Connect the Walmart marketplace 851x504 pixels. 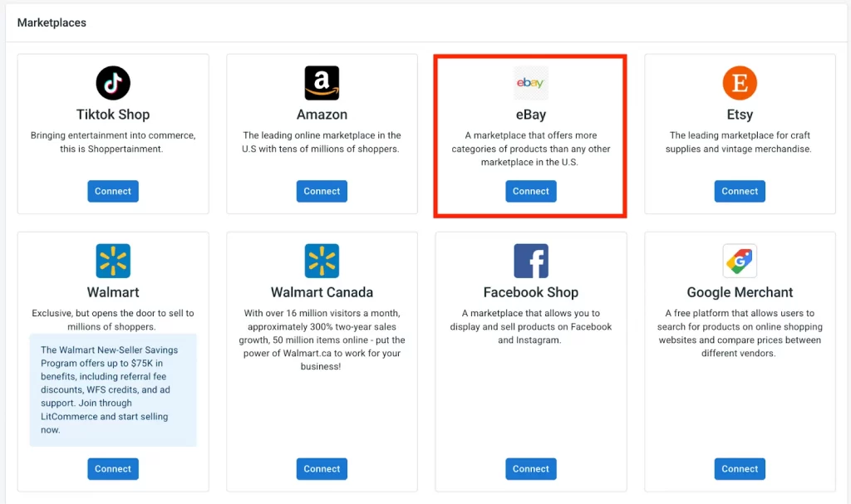(x=112, y=468)
